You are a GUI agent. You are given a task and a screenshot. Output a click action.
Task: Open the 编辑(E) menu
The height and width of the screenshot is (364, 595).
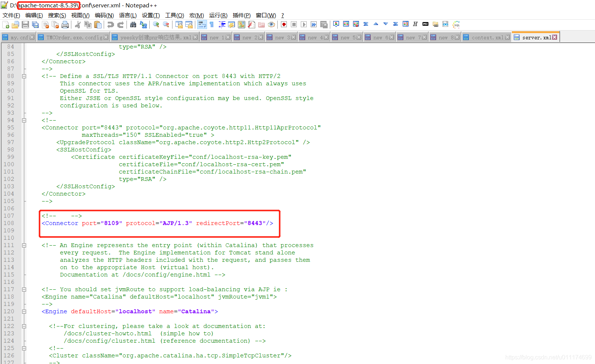pos(34,15)
